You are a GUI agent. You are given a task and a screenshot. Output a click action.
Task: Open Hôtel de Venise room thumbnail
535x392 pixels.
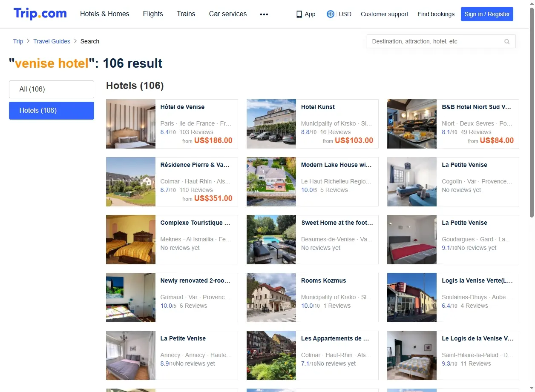point(131,124)
